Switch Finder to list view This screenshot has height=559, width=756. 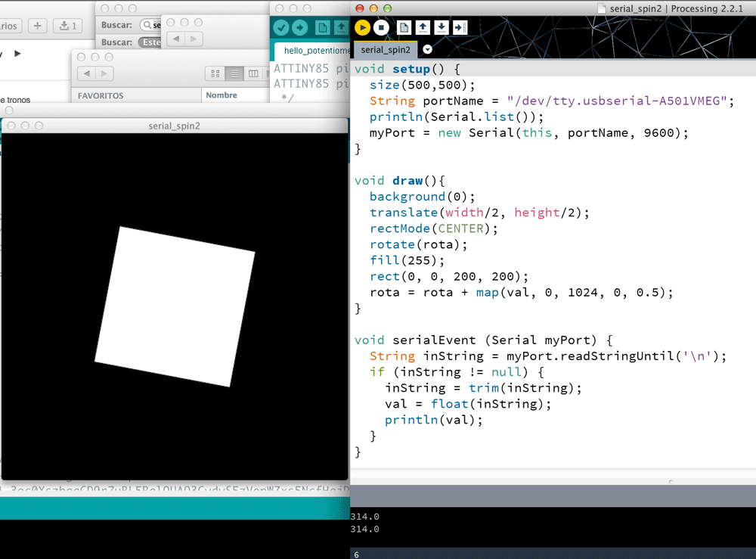[x=234, y=73]
